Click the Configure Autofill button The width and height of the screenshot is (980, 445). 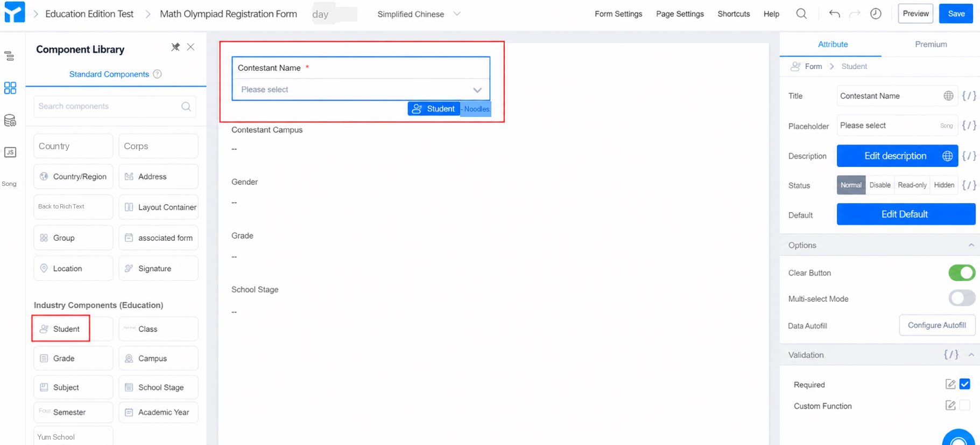pyautogui.click(x=937, y=325)
